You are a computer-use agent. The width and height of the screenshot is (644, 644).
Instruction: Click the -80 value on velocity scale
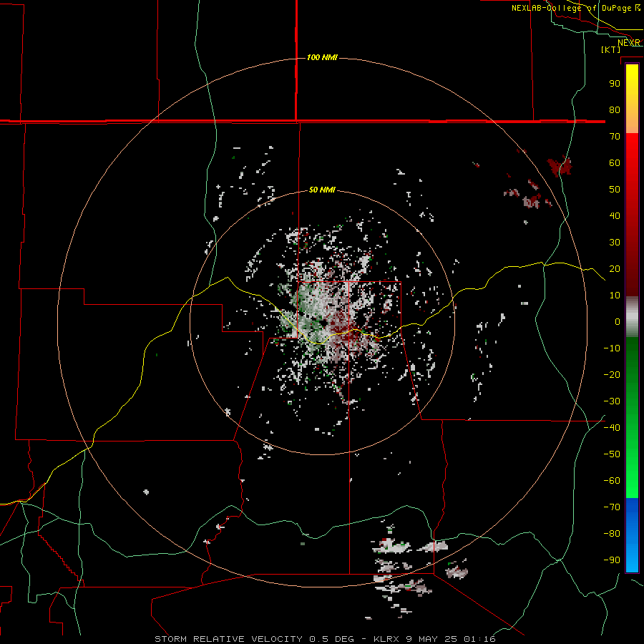[x=612, y=534]
